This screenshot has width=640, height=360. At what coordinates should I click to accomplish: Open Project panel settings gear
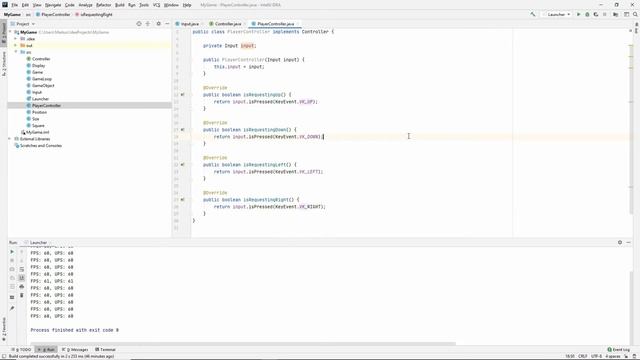pos(158,24)
